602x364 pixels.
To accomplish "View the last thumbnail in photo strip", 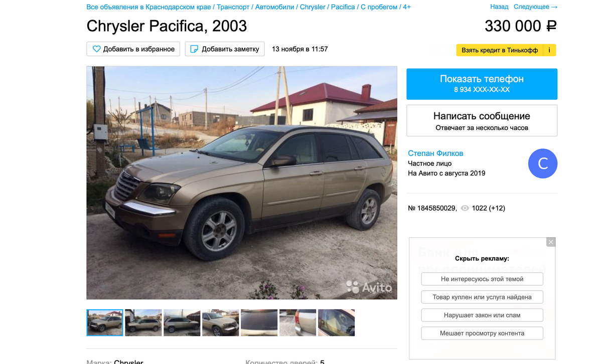I will pyautogui.click(x=336, y=322).
